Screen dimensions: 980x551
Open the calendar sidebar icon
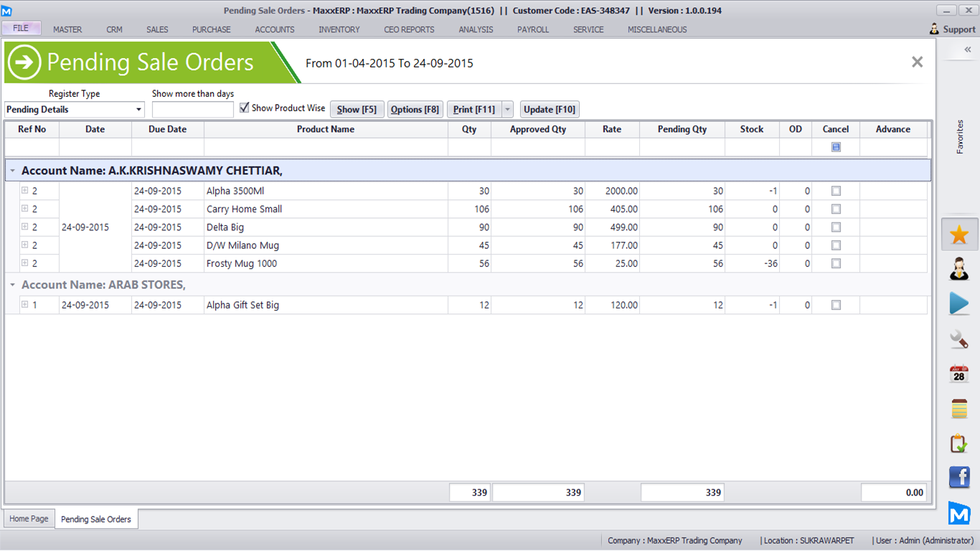959,374
